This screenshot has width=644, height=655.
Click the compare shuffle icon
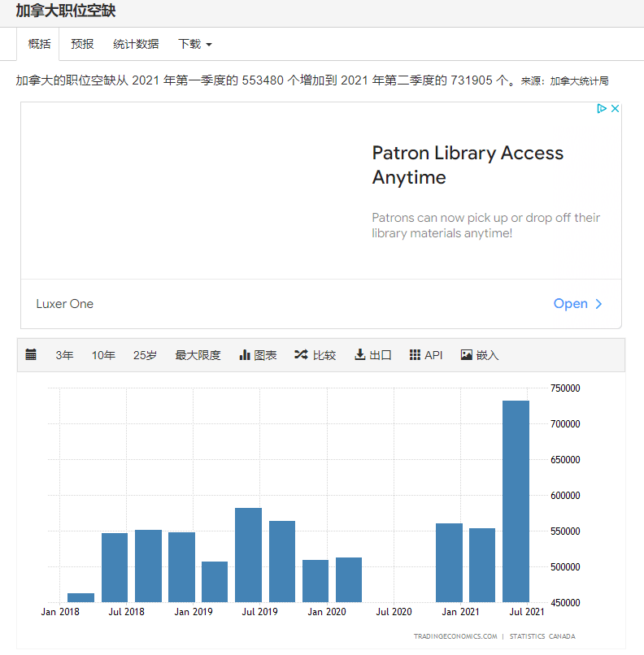301,354
